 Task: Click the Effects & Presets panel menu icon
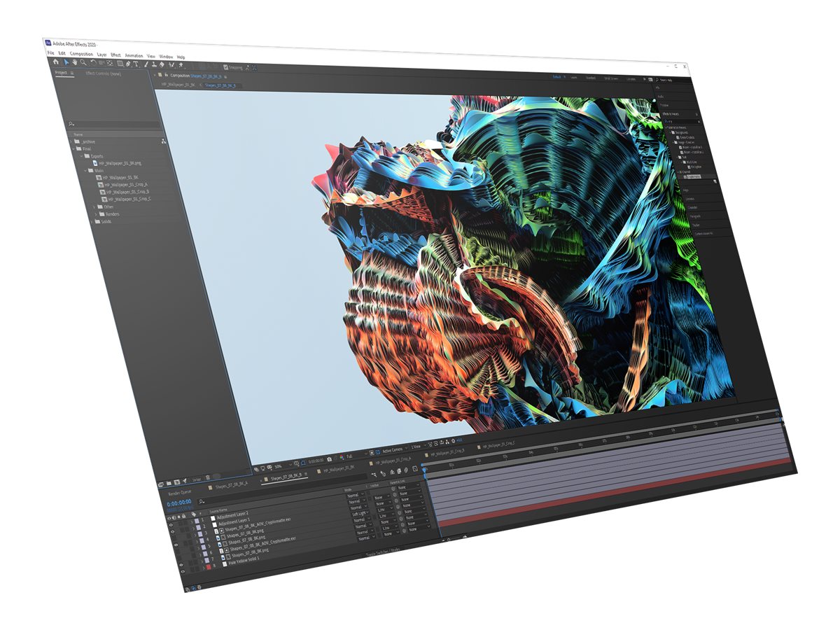tap(696, 114)
